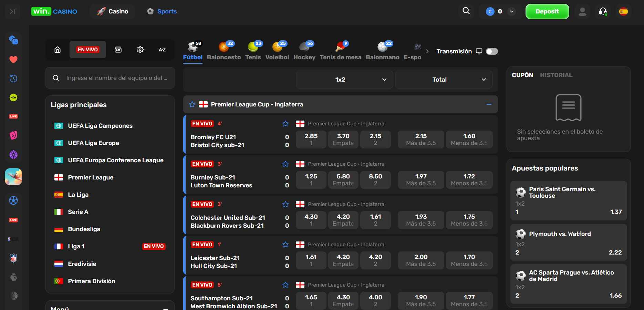Click the Spanish flag language icon
644x310 pixels.
(623, 12)
